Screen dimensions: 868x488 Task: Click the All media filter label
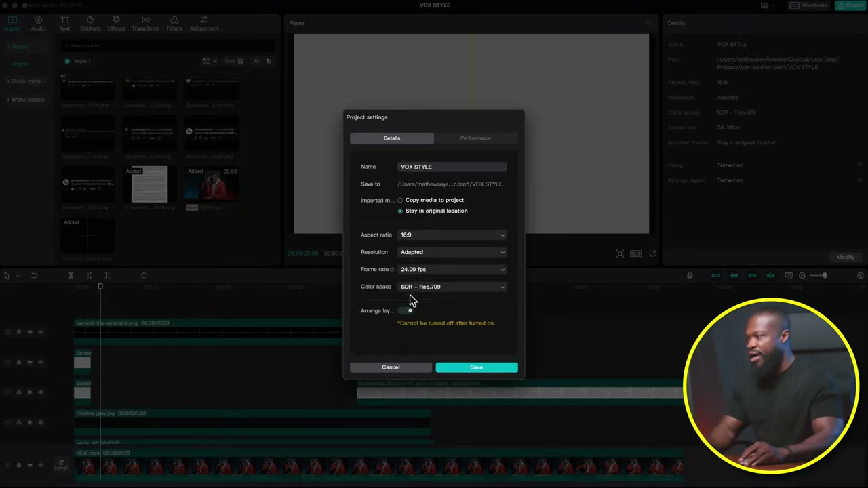coord(256,61)
